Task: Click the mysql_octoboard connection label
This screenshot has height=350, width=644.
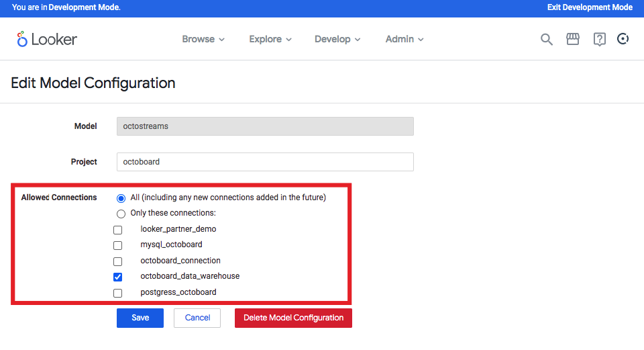Action: 171,245
